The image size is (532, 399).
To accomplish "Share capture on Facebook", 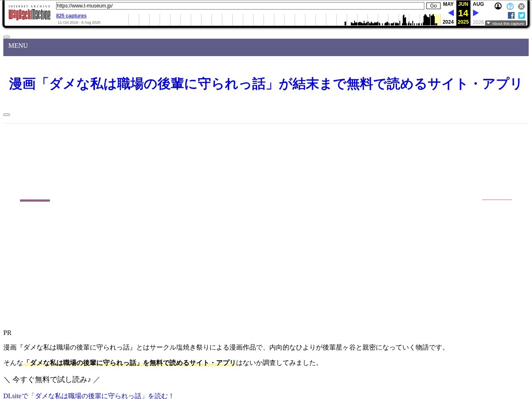I will click(511, 15).
